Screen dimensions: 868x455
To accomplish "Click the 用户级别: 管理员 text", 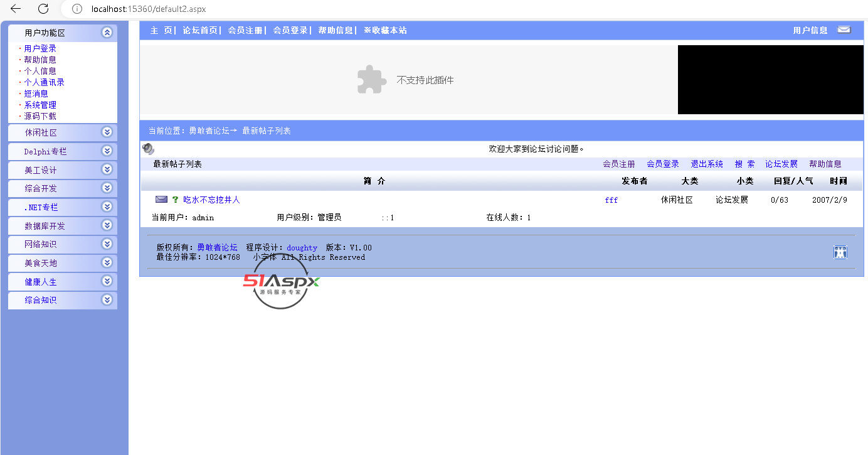I will pos(309,217).
